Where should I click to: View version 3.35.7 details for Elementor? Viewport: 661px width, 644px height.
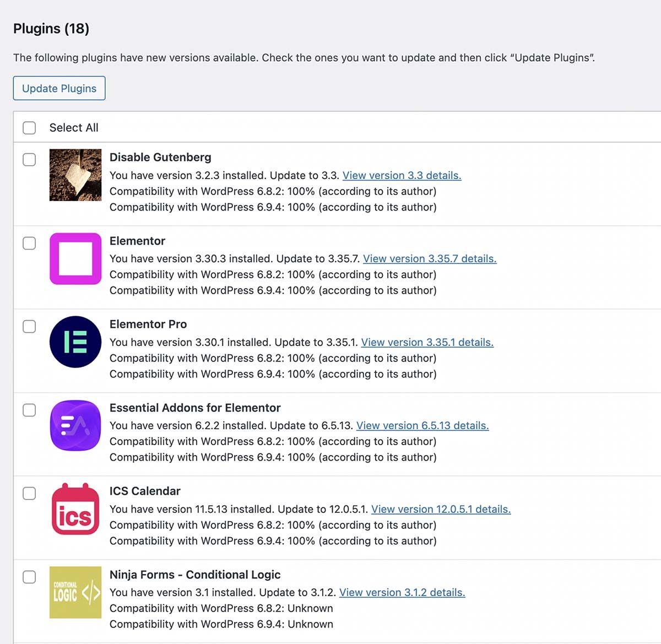[430, 258]
